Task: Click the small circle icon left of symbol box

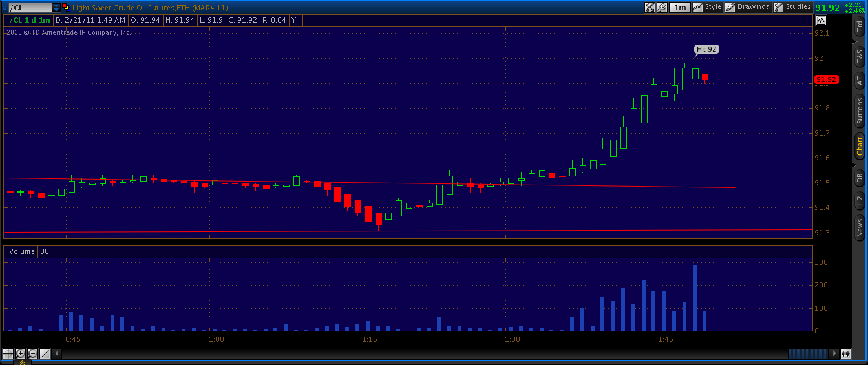Action: pyautogui.click(x=5, y=8)
